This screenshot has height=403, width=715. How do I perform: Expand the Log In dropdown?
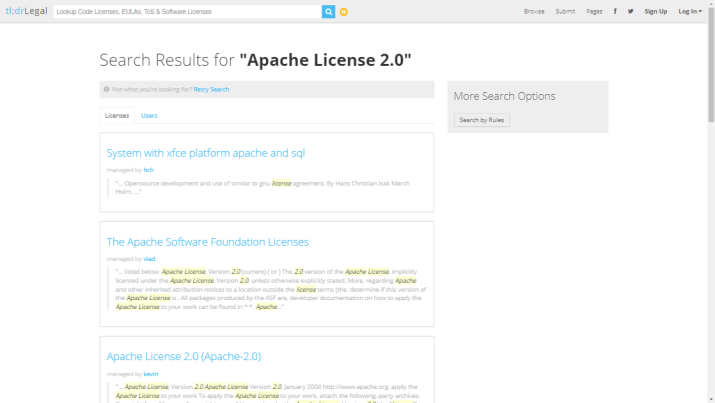click(x=689, y=11)
